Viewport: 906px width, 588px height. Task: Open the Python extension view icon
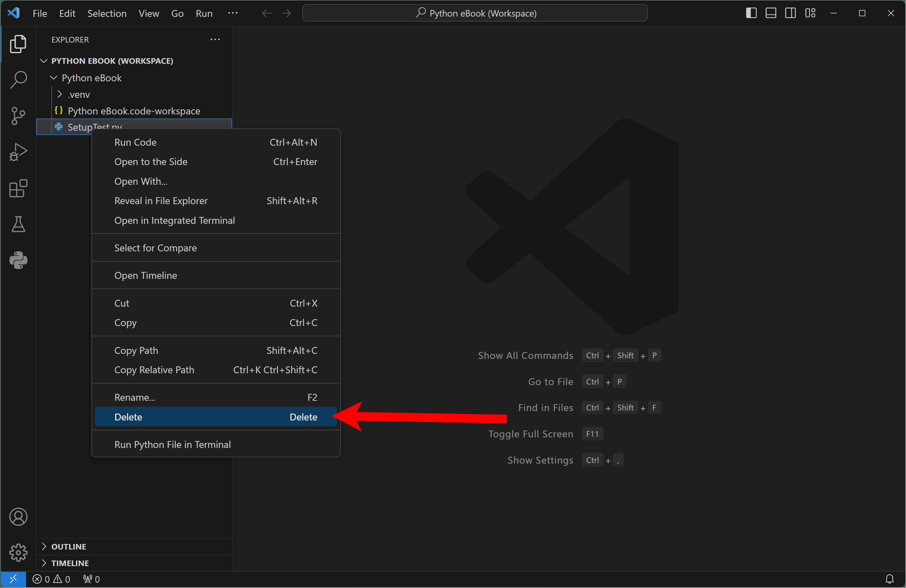pyautogui.click(x=18, y=260)
